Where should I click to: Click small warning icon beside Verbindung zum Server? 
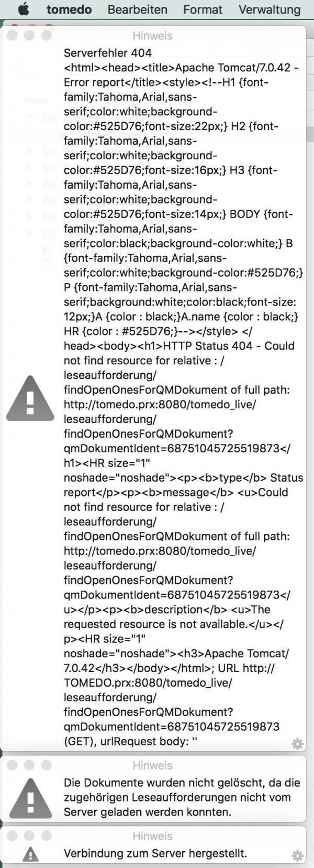pos(30,854)
